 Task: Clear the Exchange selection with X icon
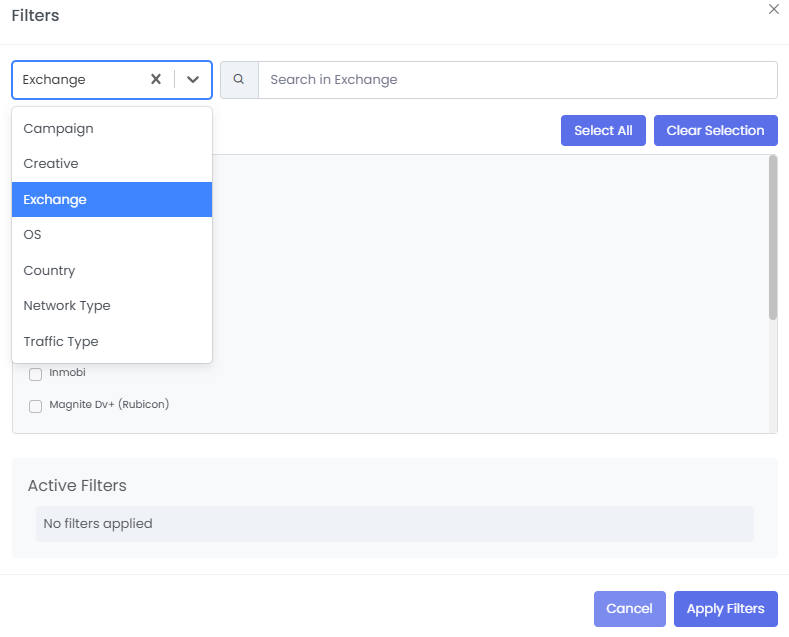(x=156, y=80)
